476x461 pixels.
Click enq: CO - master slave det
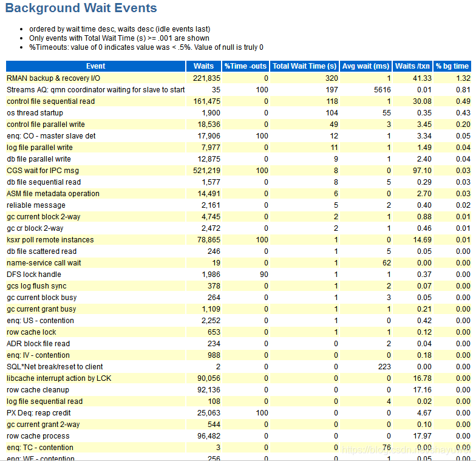tap(51, 136)
